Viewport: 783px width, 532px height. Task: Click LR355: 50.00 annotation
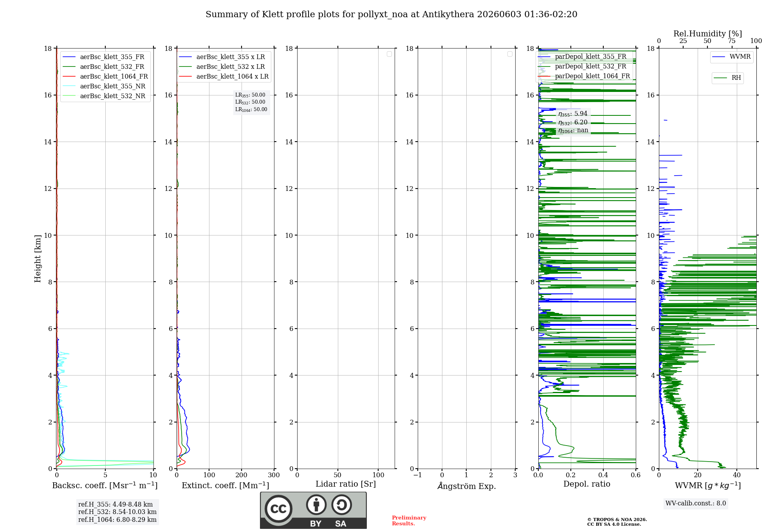[x=250, y=95]
